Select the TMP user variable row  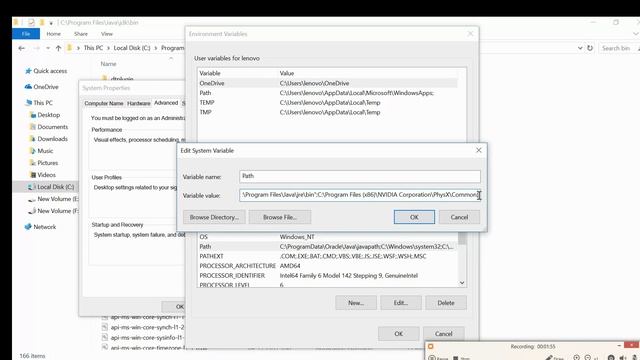pyautogui.click(x=327, y=112)
